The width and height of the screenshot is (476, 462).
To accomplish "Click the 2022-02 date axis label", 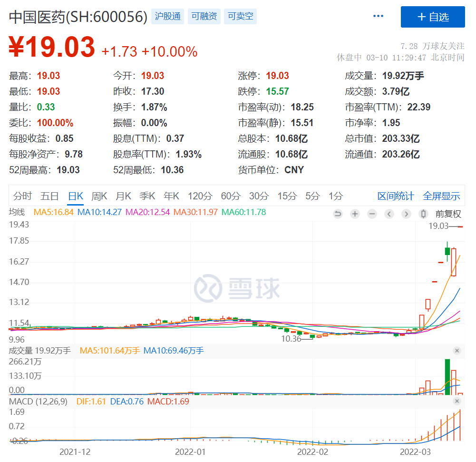I will click(x=313, y=452).
